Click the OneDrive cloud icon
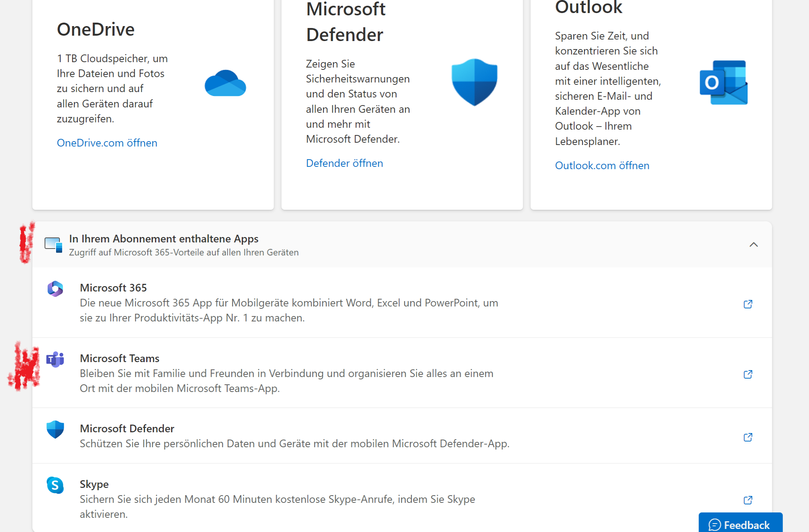The width and height of the screenshot is (809, 532). coord(225,83)
